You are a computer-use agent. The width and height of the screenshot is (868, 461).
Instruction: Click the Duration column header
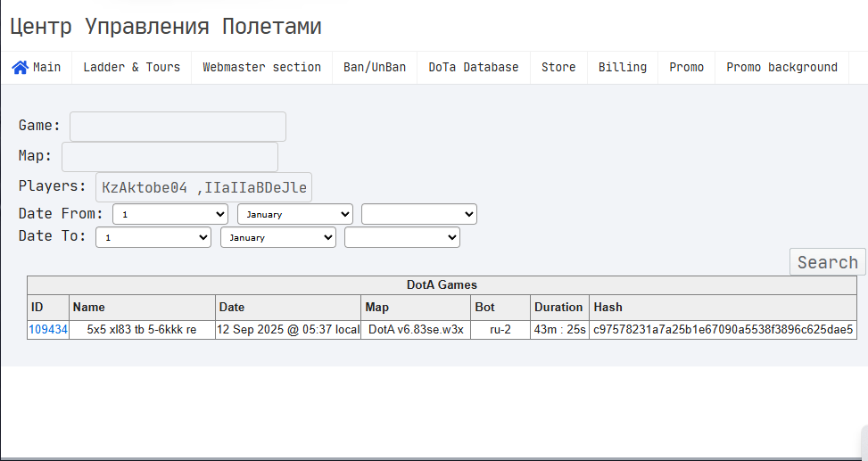click(558, 307)
